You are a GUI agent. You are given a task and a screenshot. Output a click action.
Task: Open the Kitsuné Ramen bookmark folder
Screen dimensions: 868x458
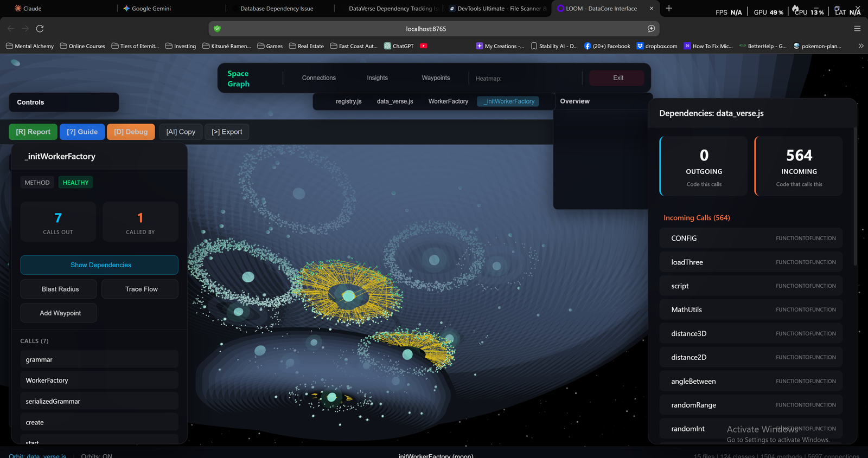[x=227, y=46]
